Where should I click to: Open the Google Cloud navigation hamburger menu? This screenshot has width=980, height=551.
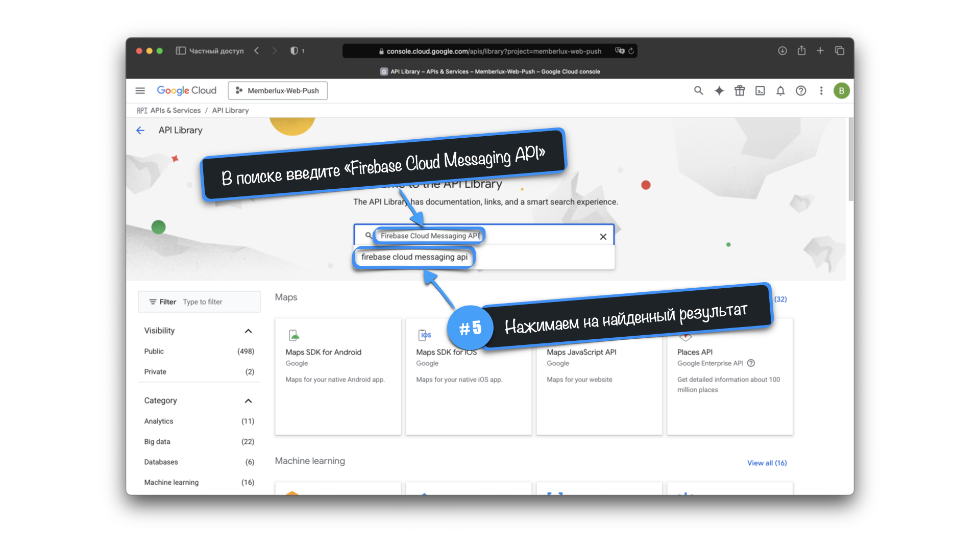[140, 91]
